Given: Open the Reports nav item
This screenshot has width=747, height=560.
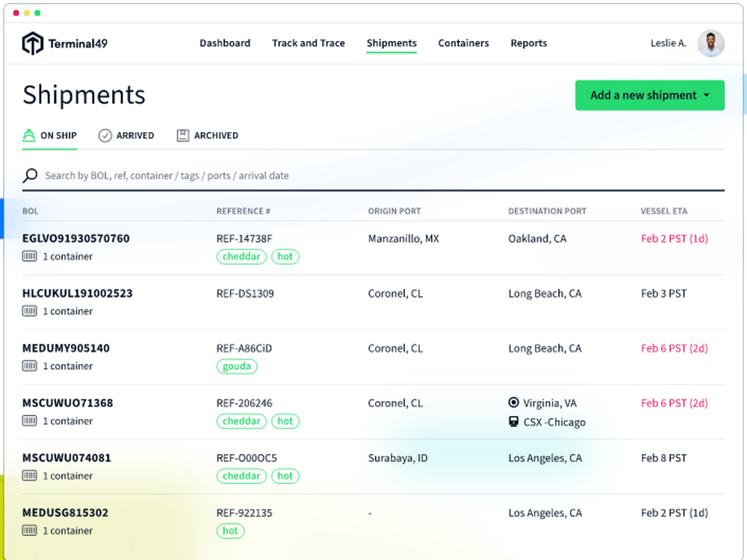Looking at the screenshot, I should pyautogui.click(x=529, y=43).
